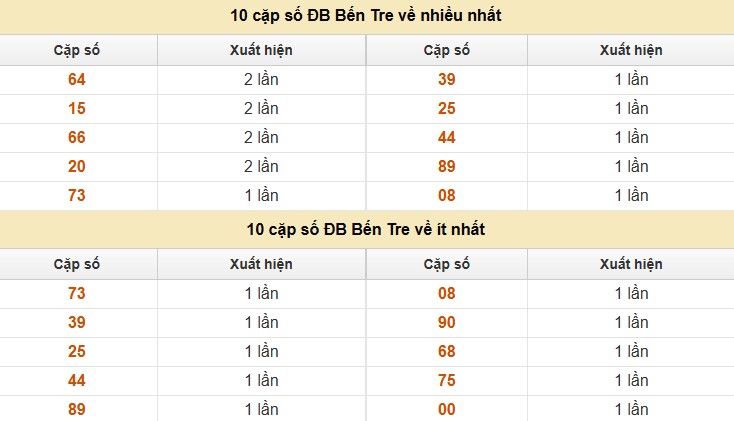Click "1 lần" count next to pair 75

pos(631,381)
